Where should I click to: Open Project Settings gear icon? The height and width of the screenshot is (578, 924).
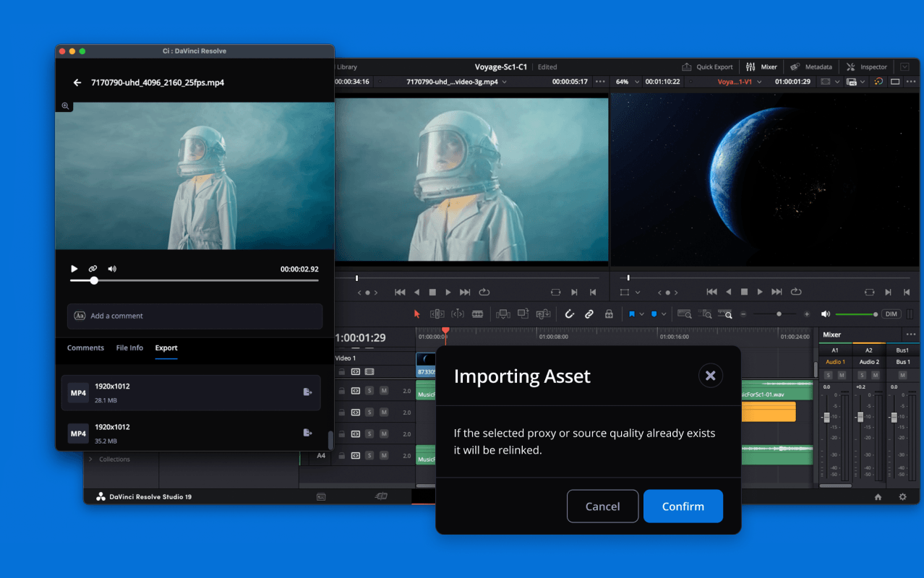tap(902, 497)
